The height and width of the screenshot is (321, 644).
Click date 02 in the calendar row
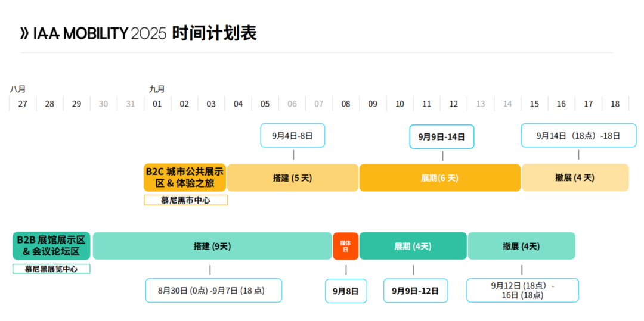tap(184, 104)
